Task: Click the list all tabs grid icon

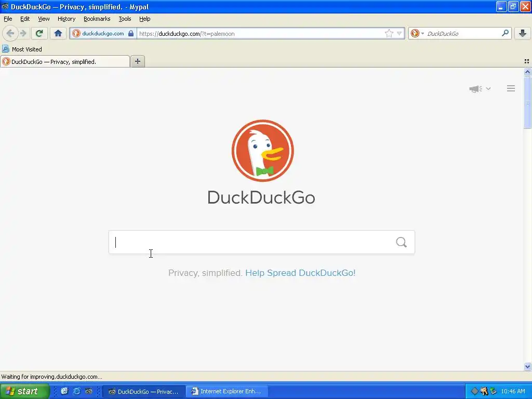Action: pyautogui.click(x=527, y=61)
